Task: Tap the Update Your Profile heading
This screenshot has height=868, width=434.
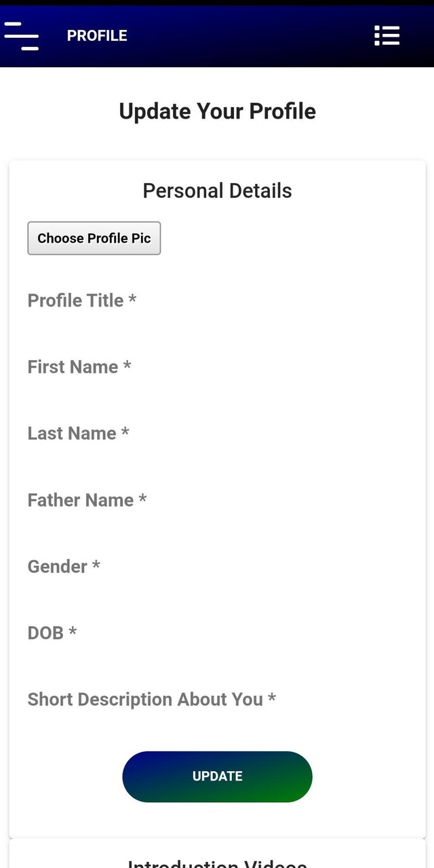Action: click(217, 111)
